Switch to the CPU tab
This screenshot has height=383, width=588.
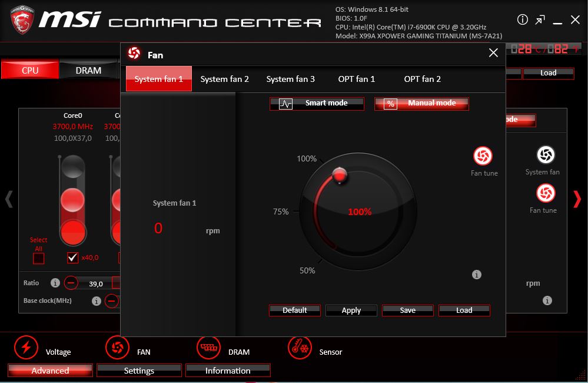30,70
